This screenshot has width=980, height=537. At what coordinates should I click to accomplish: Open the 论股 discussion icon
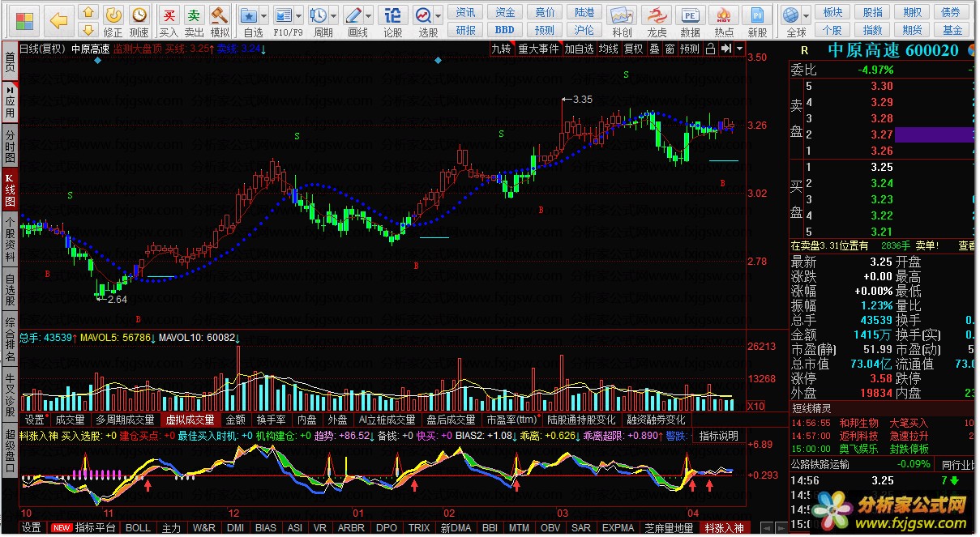pos(392,19)
